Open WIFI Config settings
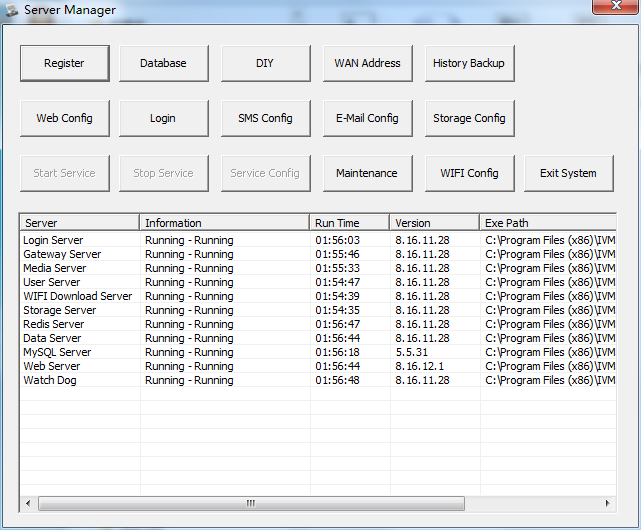641x530 pixels. 469,173
